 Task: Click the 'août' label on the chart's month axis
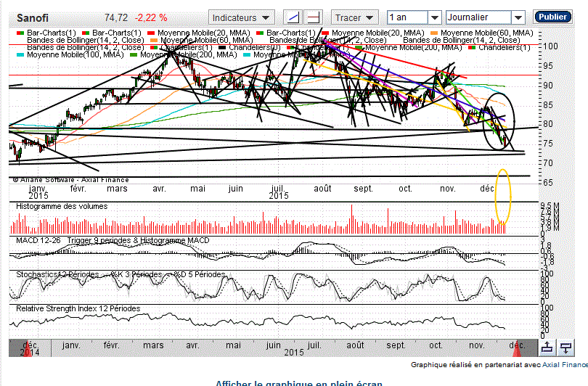pos(322,189)
